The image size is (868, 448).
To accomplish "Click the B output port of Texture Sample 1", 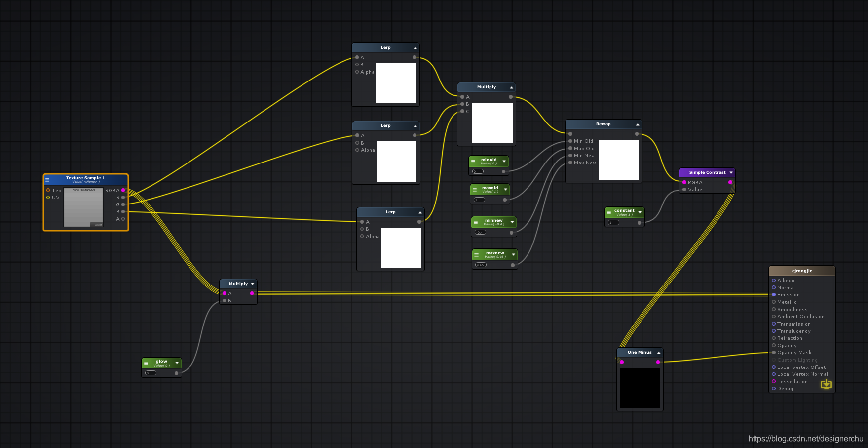I will click(x=123, y=211).
